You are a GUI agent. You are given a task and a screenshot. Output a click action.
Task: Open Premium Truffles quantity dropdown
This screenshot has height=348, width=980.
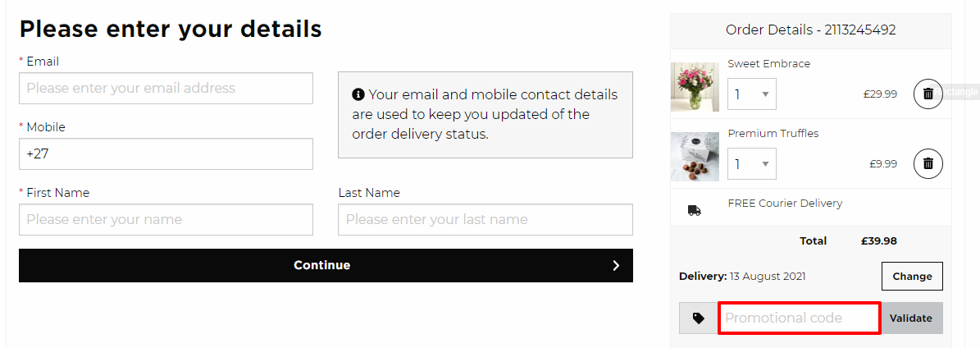(x=752, y=164)
